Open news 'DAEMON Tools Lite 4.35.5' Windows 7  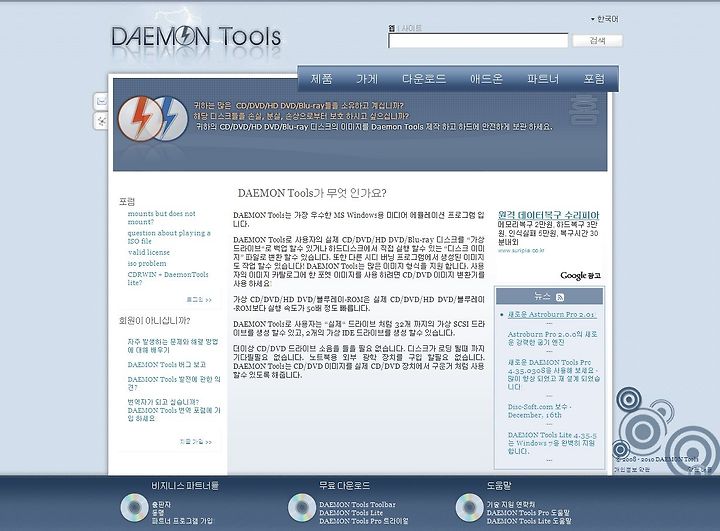(552, 443)
